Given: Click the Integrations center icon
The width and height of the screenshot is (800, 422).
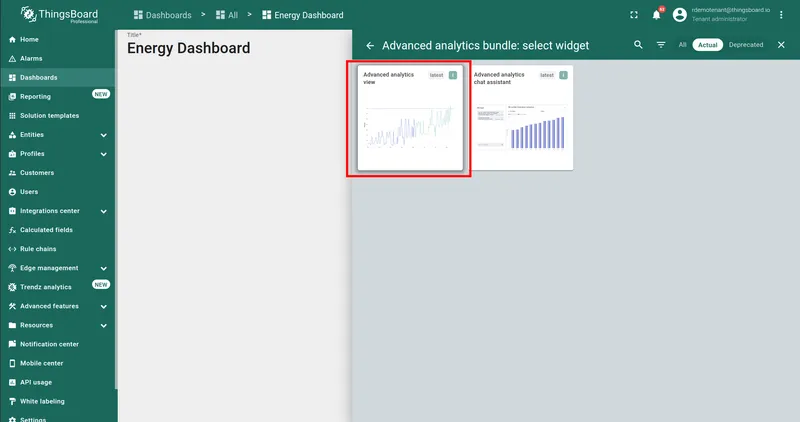Looking at the screenshot, I should [x=12, y=211].
